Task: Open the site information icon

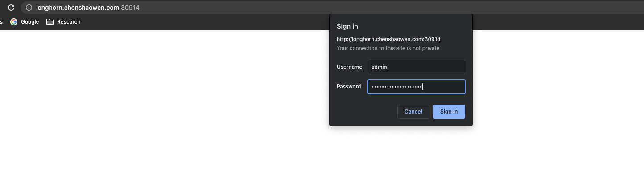Action: tap(29, 8)
